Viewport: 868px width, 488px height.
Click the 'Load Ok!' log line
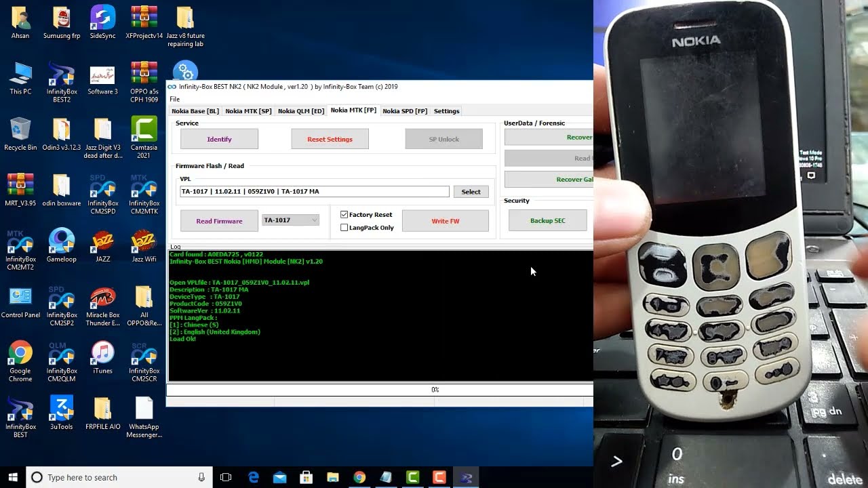(x=182, y=339)
